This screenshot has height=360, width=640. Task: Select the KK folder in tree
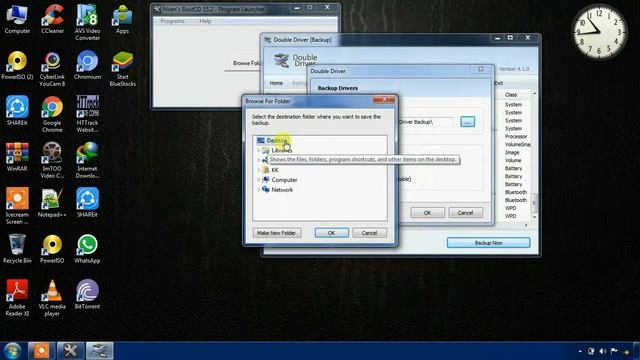click(275, 170)
